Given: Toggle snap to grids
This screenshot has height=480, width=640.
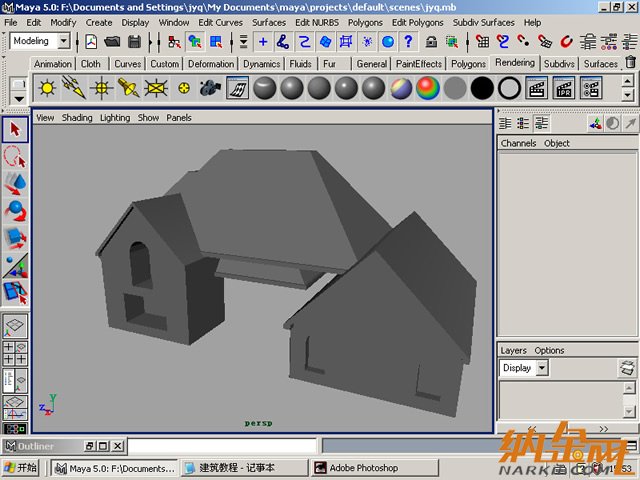Looking at the screenshot, I should (x=482, y=42).
